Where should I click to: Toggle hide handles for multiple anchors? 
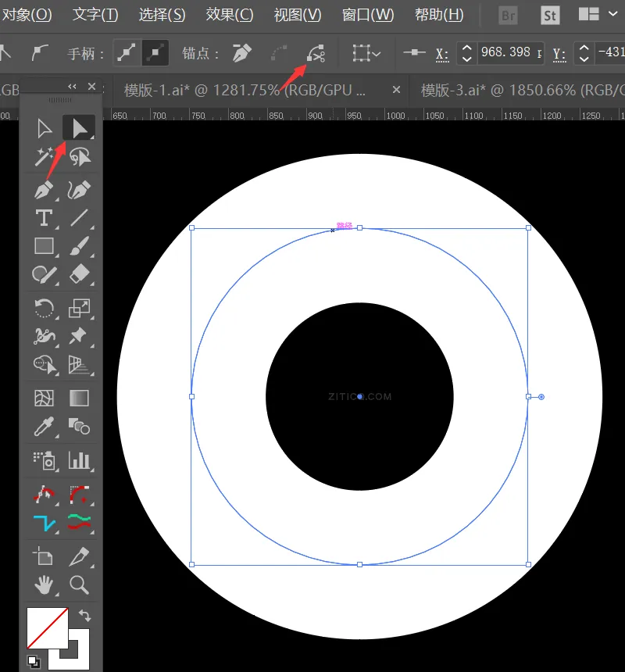click(x=155, y=53)
